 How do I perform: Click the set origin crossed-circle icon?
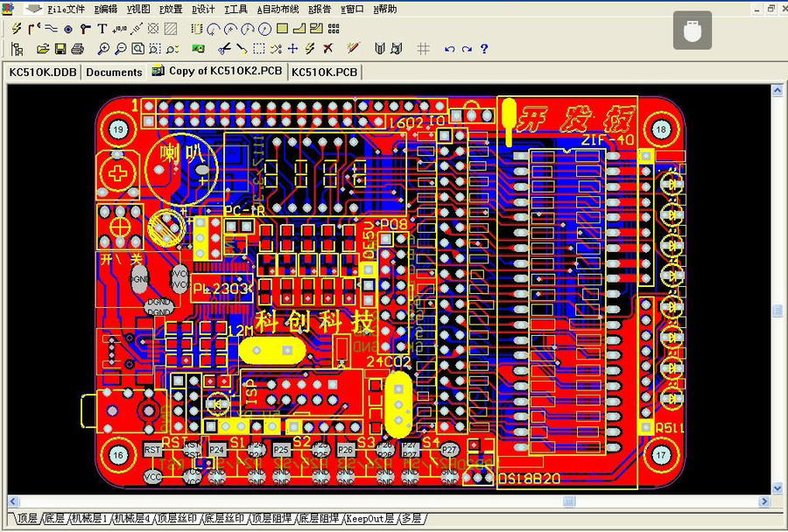point(153,29)
